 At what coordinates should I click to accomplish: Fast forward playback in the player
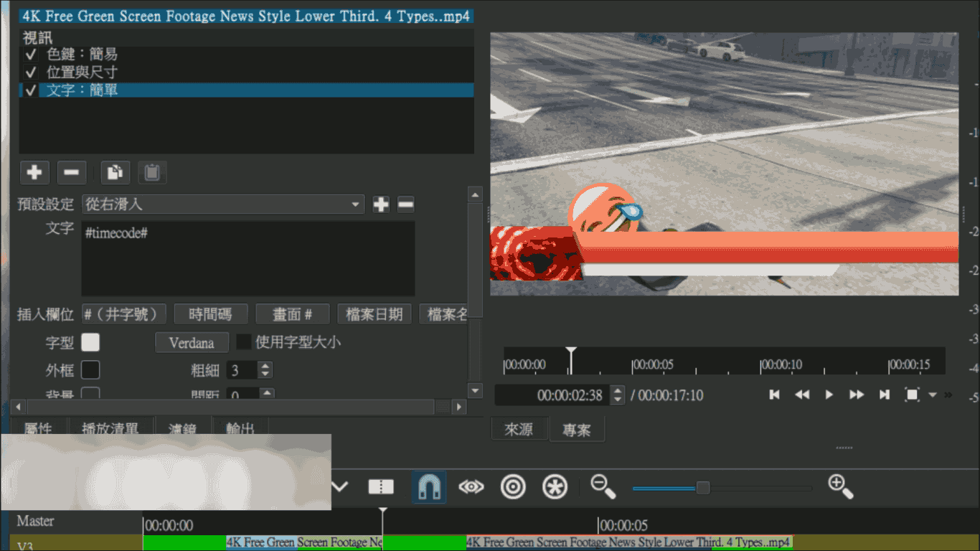point(856,395)
